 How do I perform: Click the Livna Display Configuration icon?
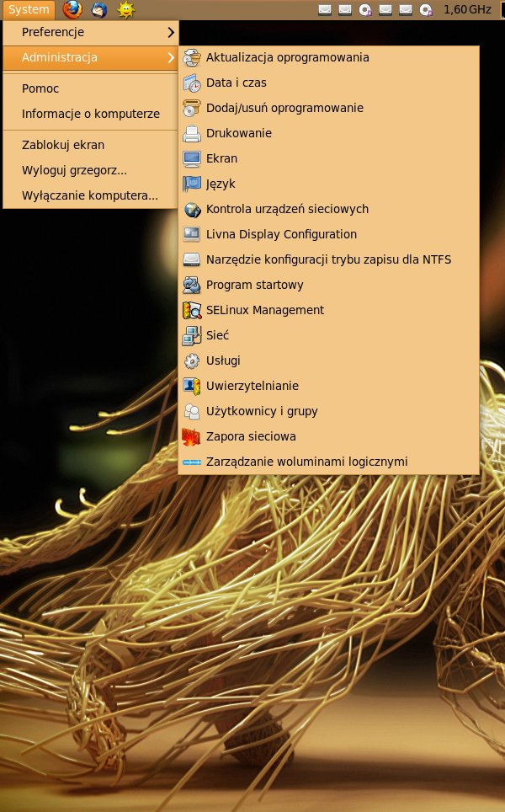pyautogui.click(x=191, y=235)
